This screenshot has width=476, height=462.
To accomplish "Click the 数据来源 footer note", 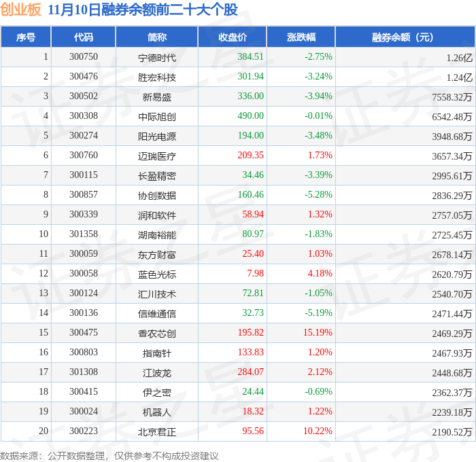I will click(x=109, y=456).
